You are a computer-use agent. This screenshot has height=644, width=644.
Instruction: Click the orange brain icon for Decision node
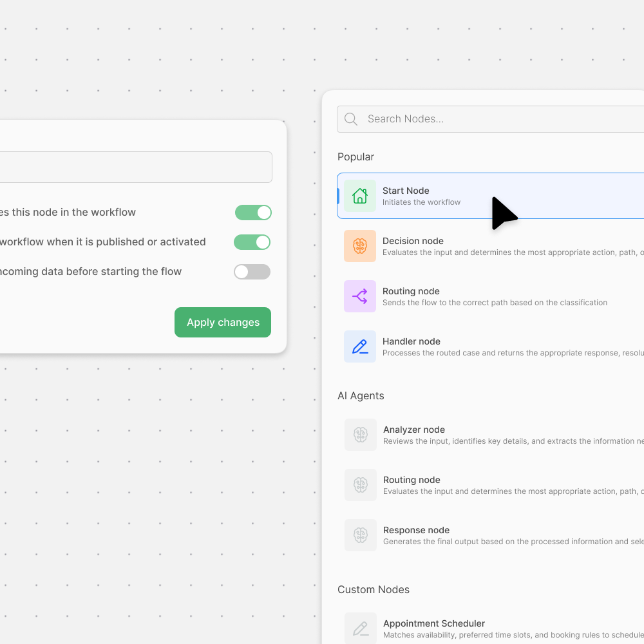coord(360,246)
